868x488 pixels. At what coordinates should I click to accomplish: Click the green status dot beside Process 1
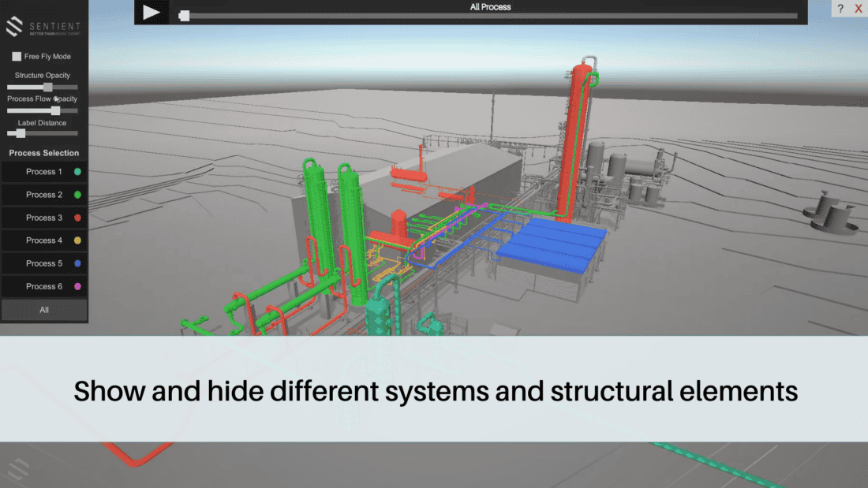77,171
